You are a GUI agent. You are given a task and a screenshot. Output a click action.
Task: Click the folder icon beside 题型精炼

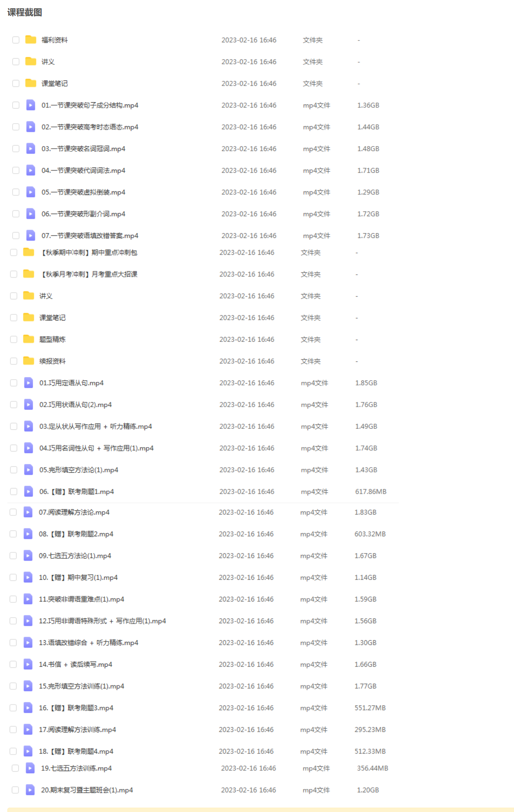[x=28, y=339]
